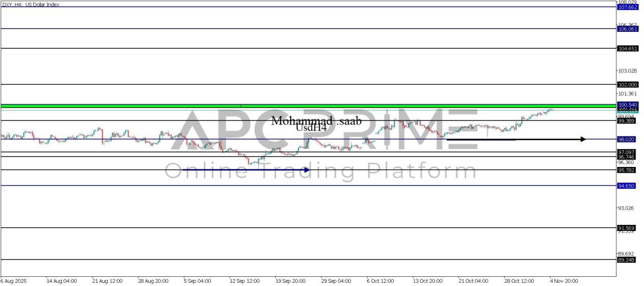Click the 6 Aug 2025 date marker

(14, 281)
